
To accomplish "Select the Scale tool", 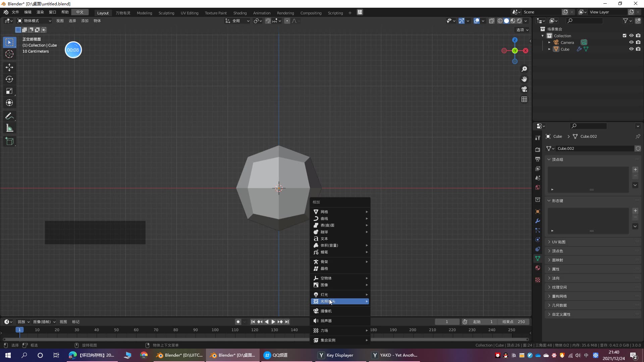I will [9, 91].
